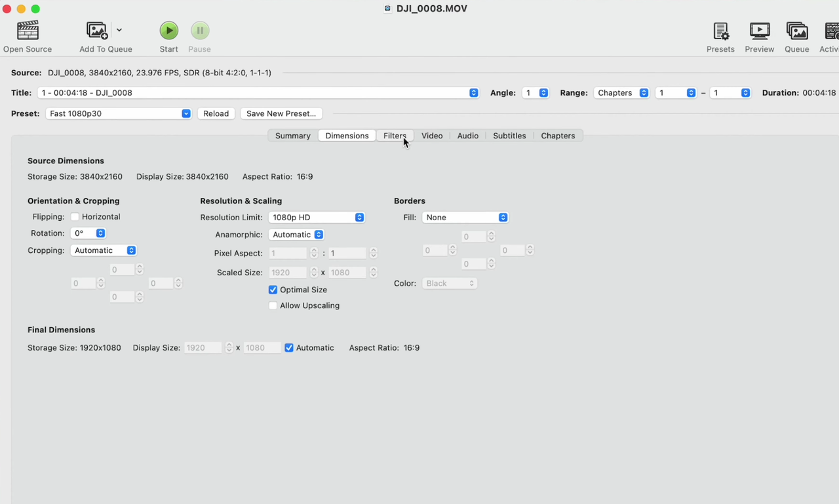Image resolution: width=839 pixels, height=504 pixels.
Task: Open the Preview window icon
Action: coord(759,31)
